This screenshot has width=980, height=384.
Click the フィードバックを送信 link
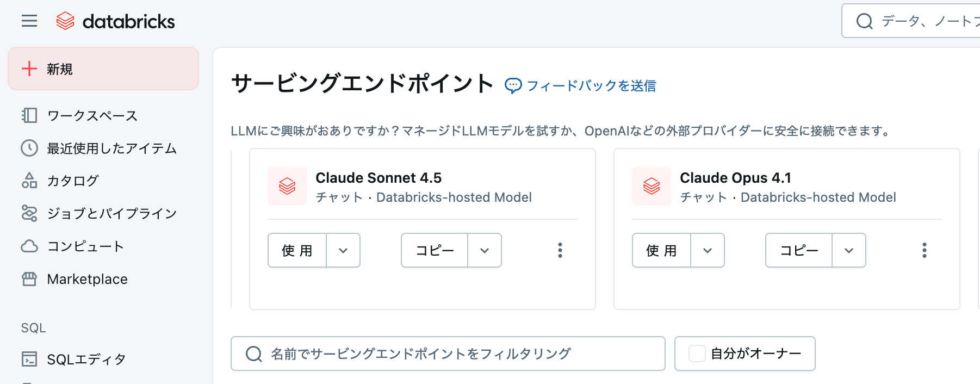(x=591, y=86)
